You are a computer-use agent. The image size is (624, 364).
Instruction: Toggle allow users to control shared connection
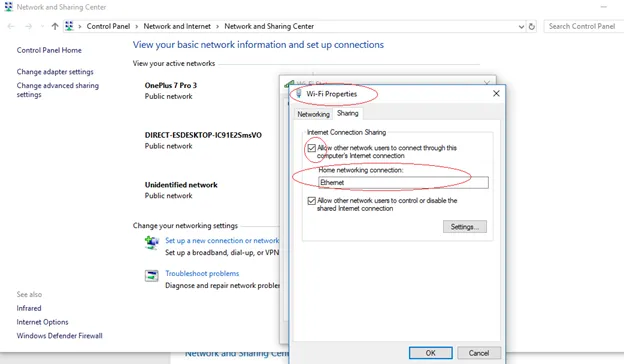pyautogui.click(x=312, y=201)
